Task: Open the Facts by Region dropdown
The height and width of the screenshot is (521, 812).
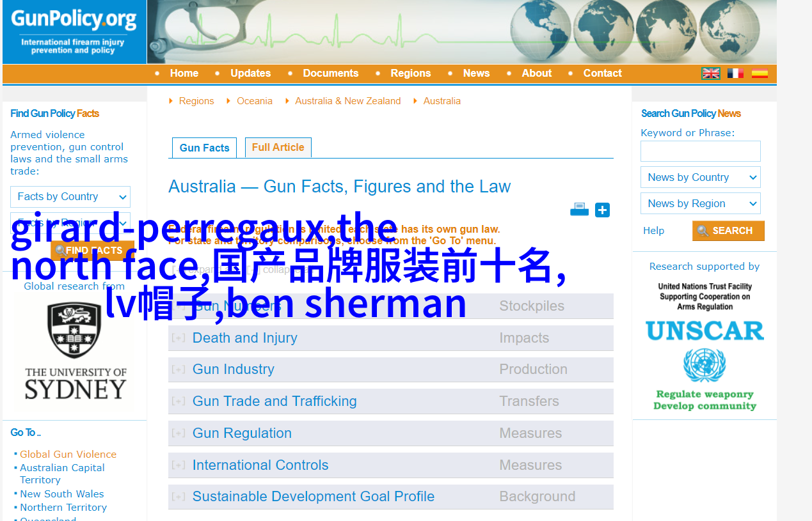Action: click(70, 223)
